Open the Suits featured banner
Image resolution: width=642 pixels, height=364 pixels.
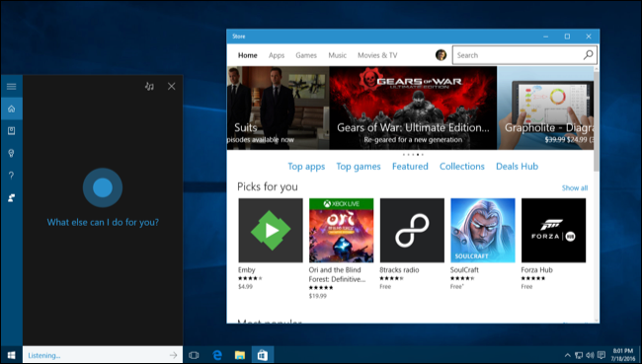(278, 108)
